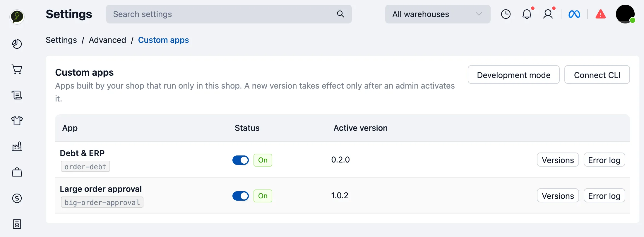The image size is (644, 237).
Task: Click the big-order-approval code tag
Action: 102,202
